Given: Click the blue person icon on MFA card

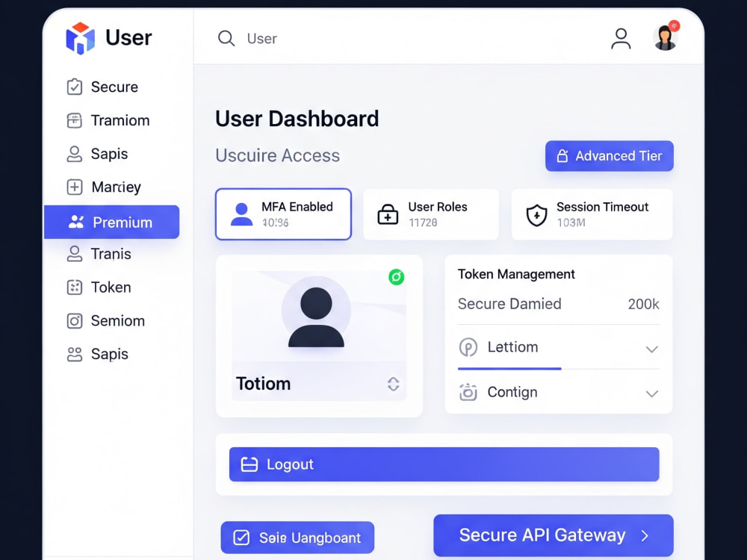Looking at the screenshot, I should 241,214.
